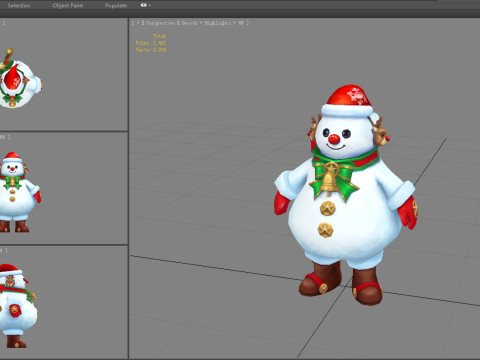The height and width of the screenshot is (360, 480).
Task: Select the Verts count statistic text
Action: click(x=151, y=50)
